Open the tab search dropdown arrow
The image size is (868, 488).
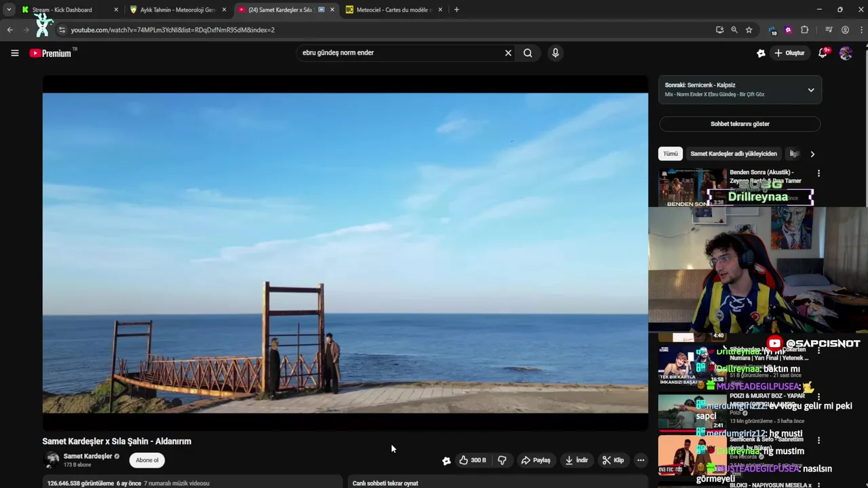click(9, 9)
